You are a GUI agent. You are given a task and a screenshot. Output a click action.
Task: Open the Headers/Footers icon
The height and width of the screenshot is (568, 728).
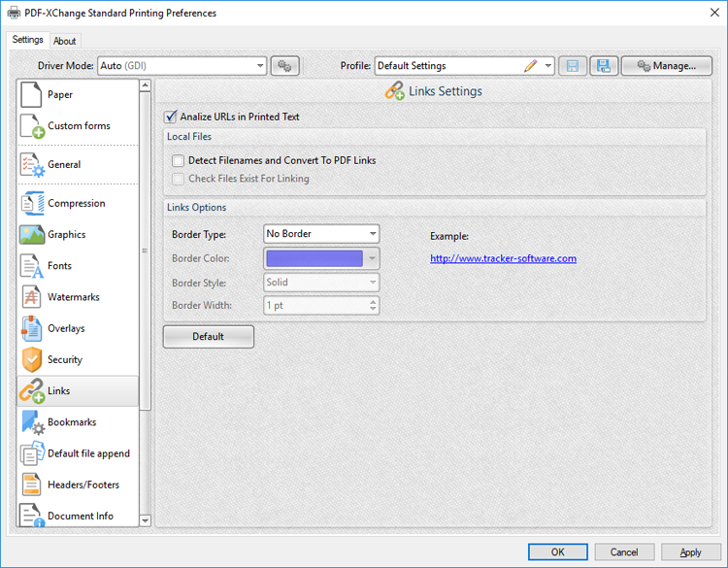(32, 484)
